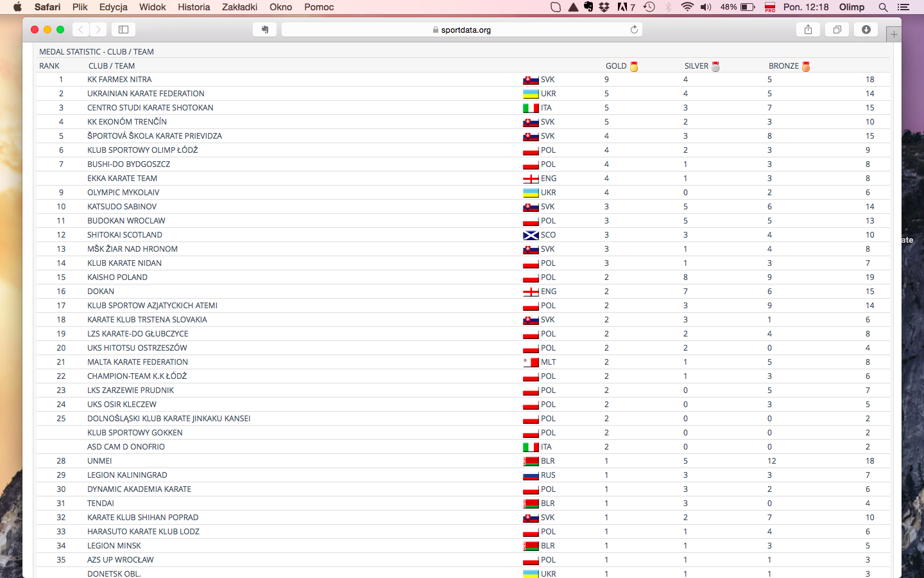924x578 pixels.
Task: Go back to the previous page
Action: click(x=81, y=30)
